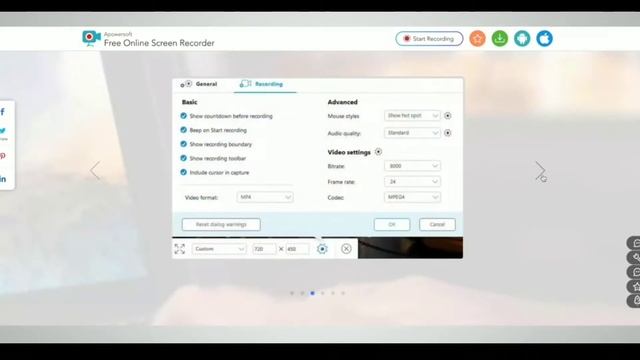
Task: Go to previous slide arrow
Action: pyautogui.click(x=95, y=170)
